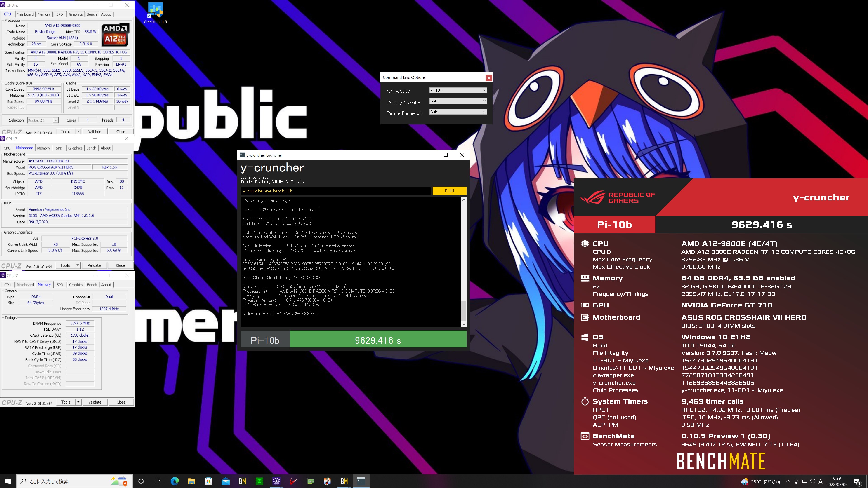The width and height of the screenshot is (868, 488).
Task: Click the mainboard model ROG CROSSHAIR VII HERO field
Action: 59,167
